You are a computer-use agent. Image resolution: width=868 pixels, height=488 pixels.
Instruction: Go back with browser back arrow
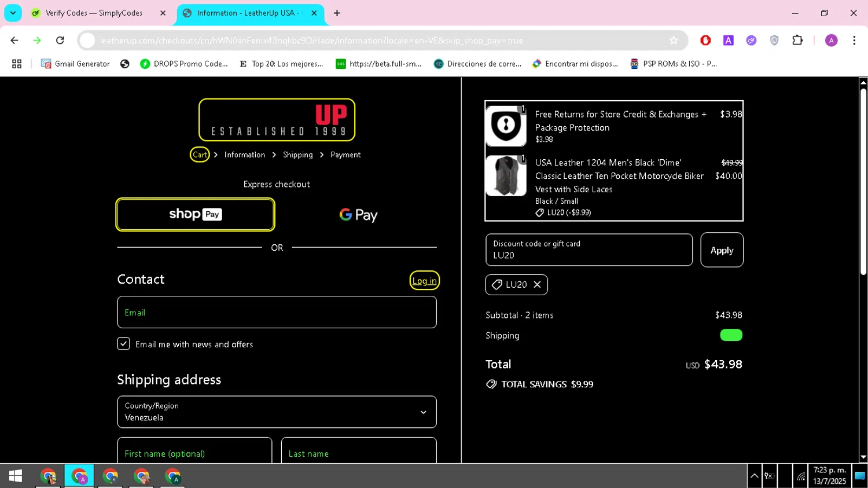(14, 41)
